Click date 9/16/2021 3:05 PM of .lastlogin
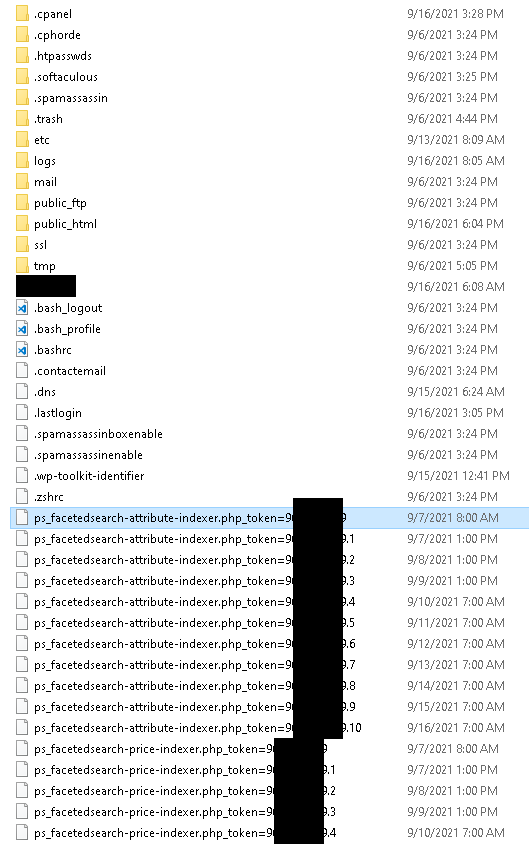The image size is (529, 844). pos(455,413)
